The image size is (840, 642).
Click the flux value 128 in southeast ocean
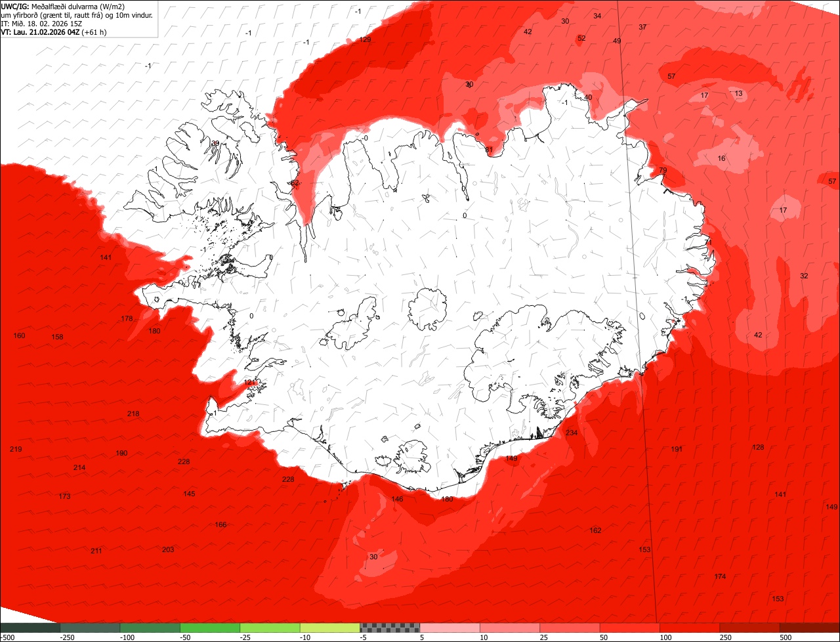point(758,447)
